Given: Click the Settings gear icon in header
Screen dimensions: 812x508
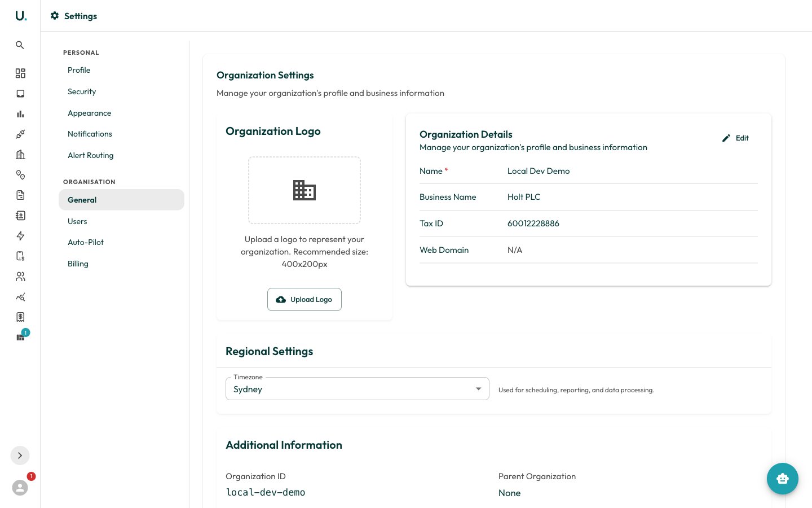Looking at the screenshot, I should tap(55, 16).
